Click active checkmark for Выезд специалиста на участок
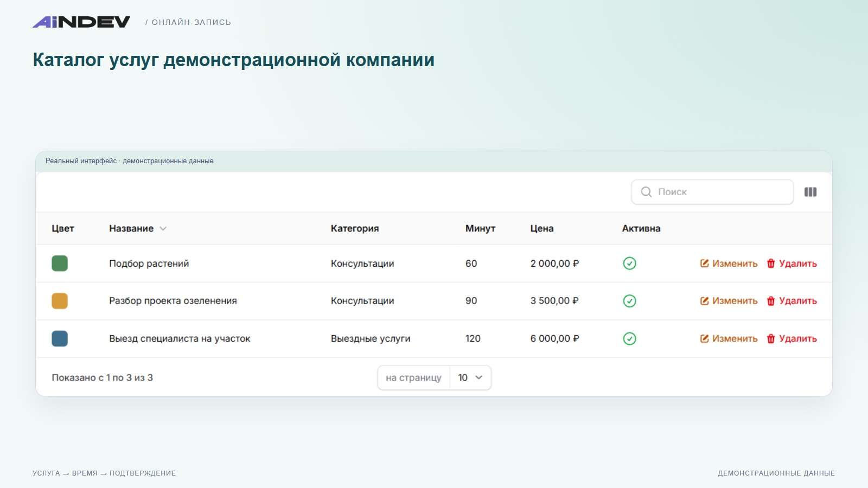Screen dimensions: 868x488 pyautogui.click(x=629, y=338)
